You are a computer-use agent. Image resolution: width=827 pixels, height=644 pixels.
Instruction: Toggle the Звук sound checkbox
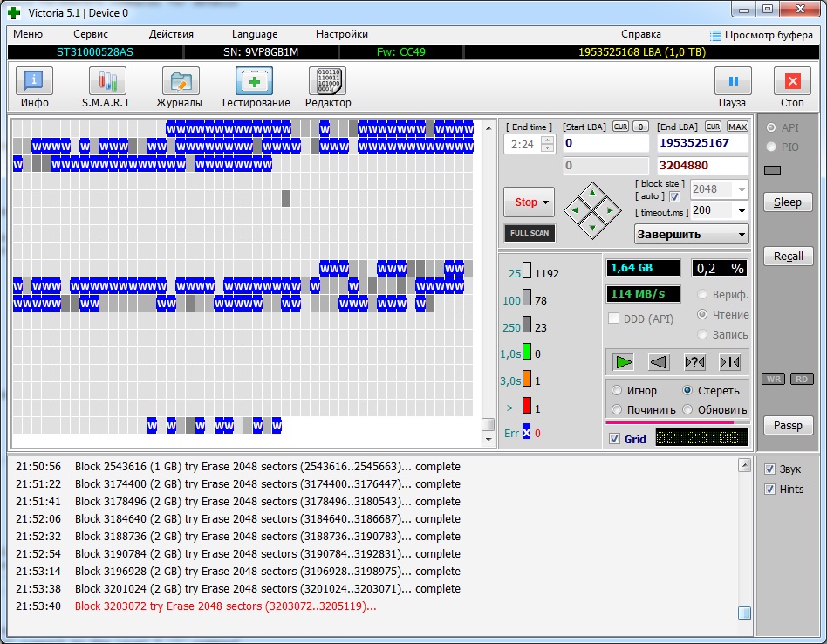(x=769, y=469)
